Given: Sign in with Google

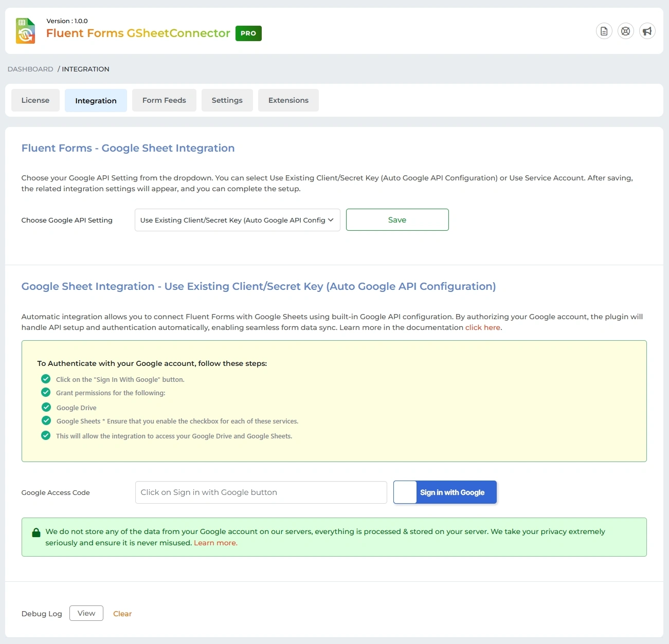Looking at the screenshot, I should point(445,492).
